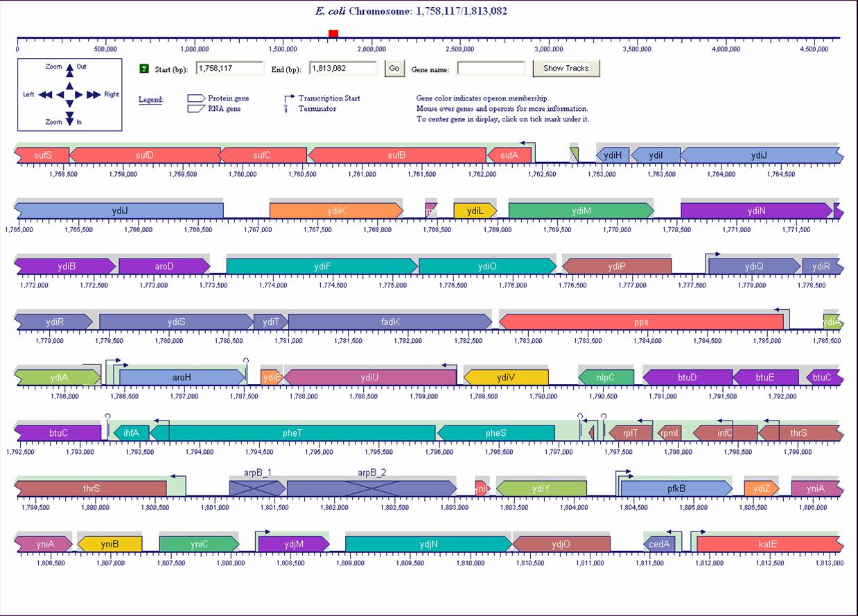
Task: Select the katE gene arrow
Action: point(768,544)
